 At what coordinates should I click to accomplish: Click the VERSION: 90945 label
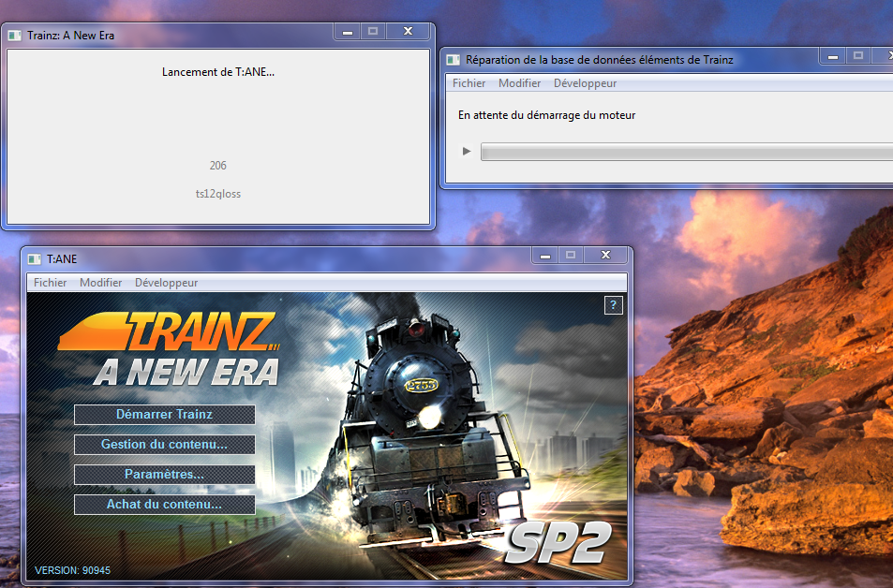click(x=72, y=570)
